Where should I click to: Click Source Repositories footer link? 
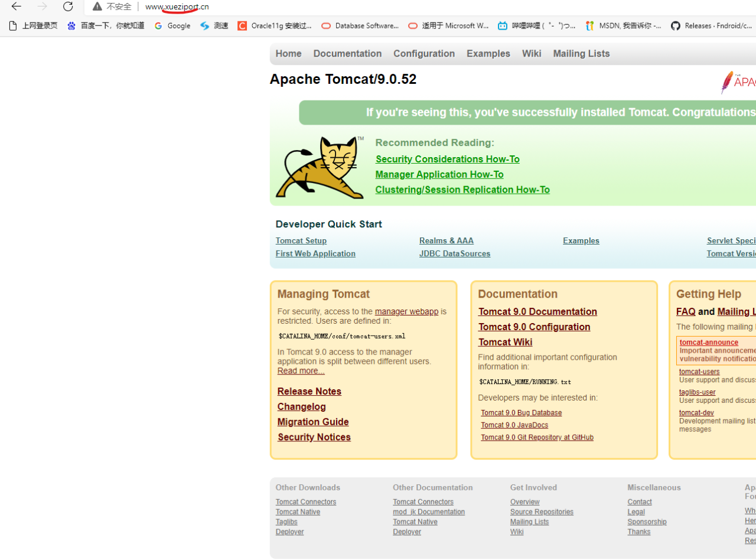(x=542, y=512)
